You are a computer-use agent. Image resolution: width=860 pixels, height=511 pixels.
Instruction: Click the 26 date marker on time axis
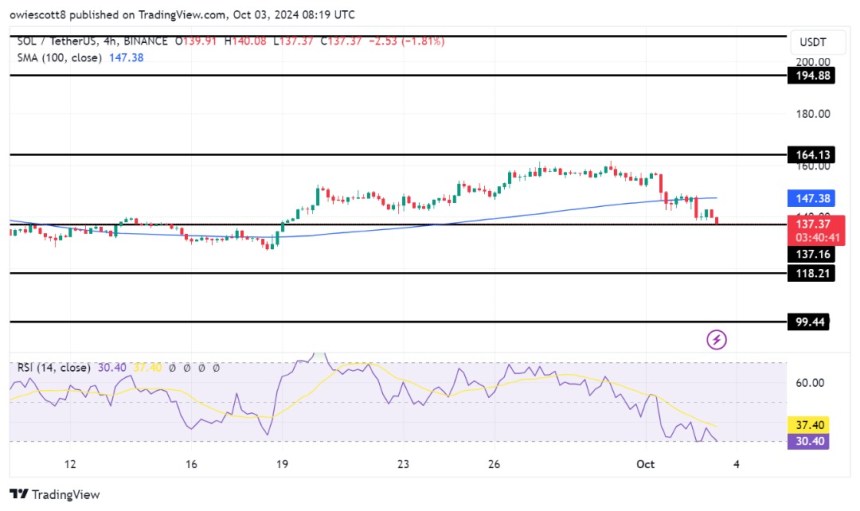click(496, 464)
